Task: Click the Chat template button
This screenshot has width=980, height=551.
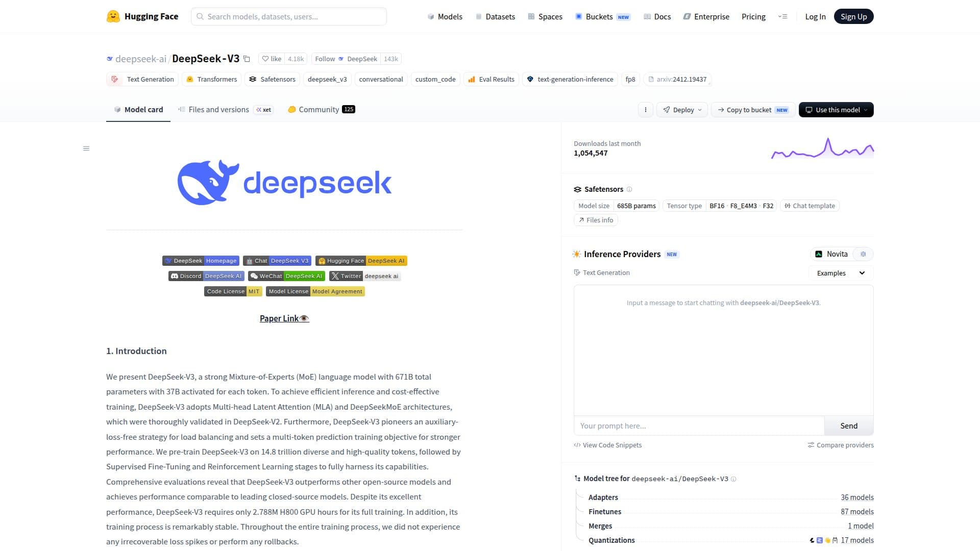Action: pos(810,206)
